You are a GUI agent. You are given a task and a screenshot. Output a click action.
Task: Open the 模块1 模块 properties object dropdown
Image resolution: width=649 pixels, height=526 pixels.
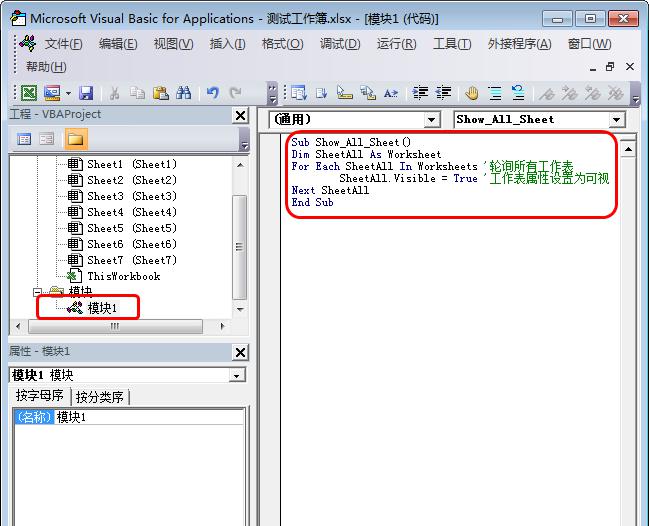[236, 375]
